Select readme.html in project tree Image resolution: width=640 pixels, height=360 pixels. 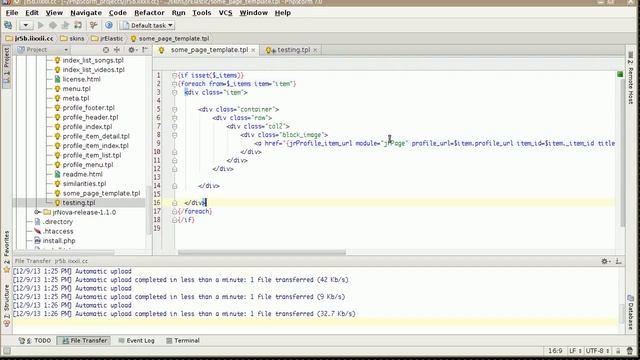click(x=82, y=174)
